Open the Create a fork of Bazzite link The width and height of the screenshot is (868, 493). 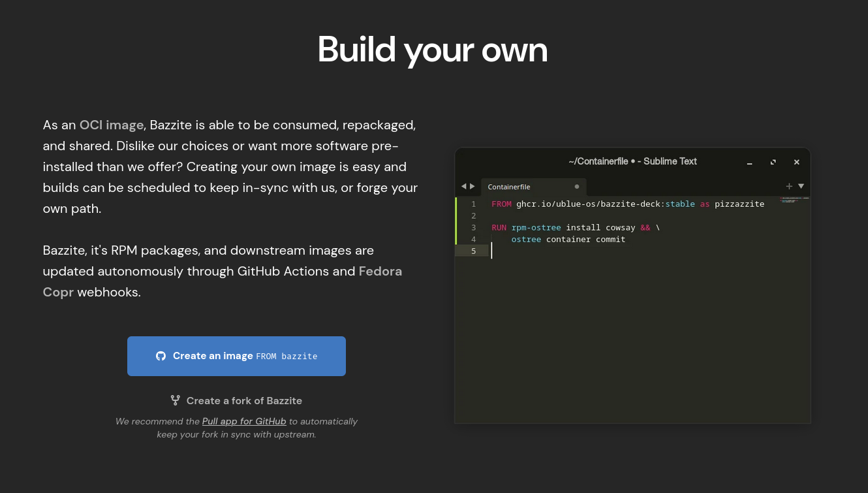236,400
